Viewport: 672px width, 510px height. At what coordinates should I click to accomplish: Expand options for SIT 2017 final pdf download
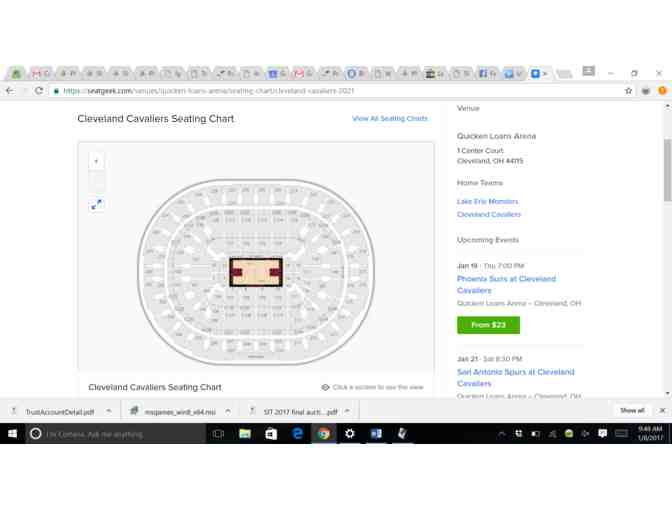click(347, 411)
